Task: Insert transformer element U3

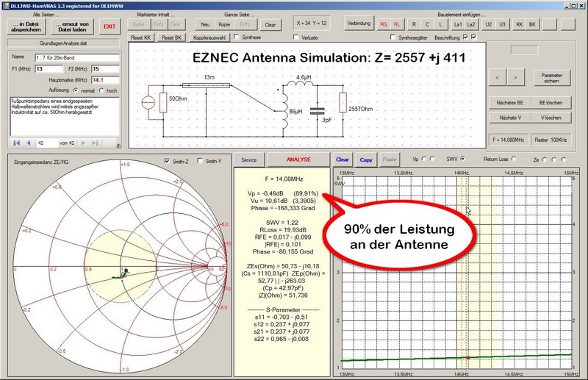Action: [502, 24]
